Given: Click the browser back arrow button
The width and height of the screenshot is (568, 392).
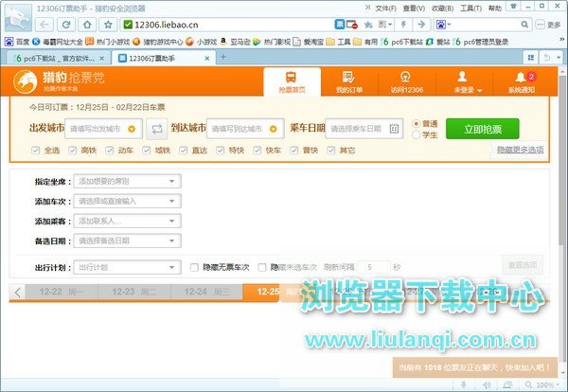Looking at the screenshot, I should click(x=44, y=25).
